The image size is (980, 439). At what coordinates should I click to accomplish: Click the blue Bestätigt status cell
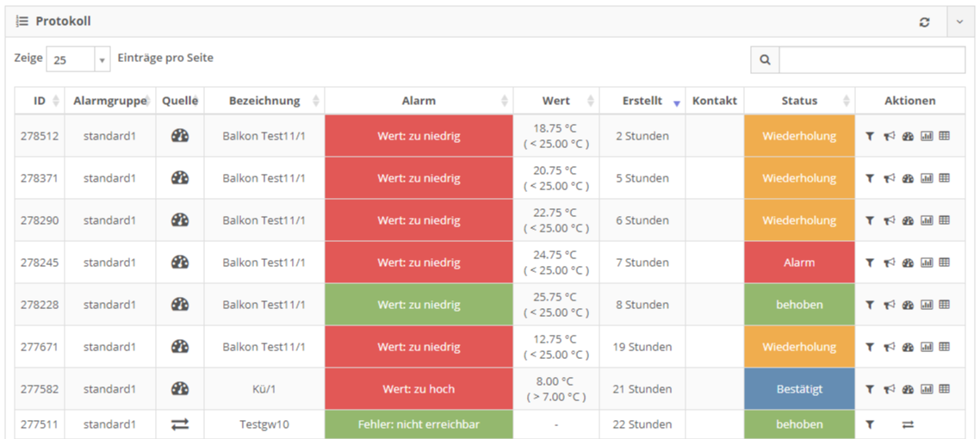click(799, 389)
